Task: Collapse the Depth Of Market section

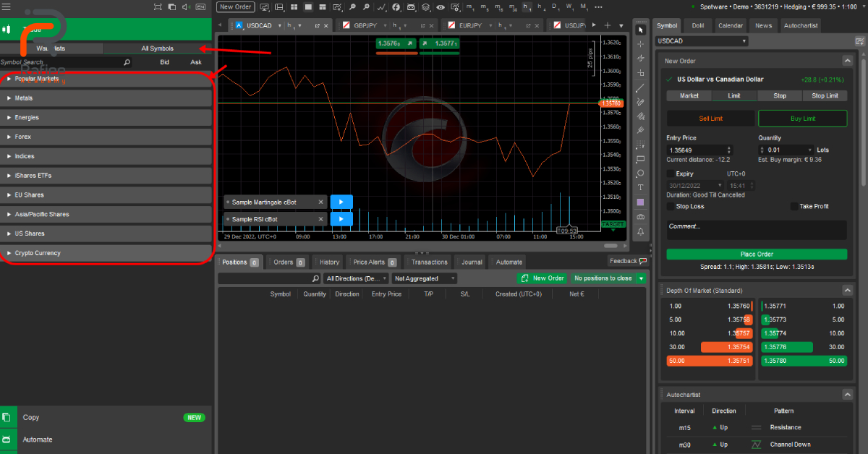Action: click(848, 289)
